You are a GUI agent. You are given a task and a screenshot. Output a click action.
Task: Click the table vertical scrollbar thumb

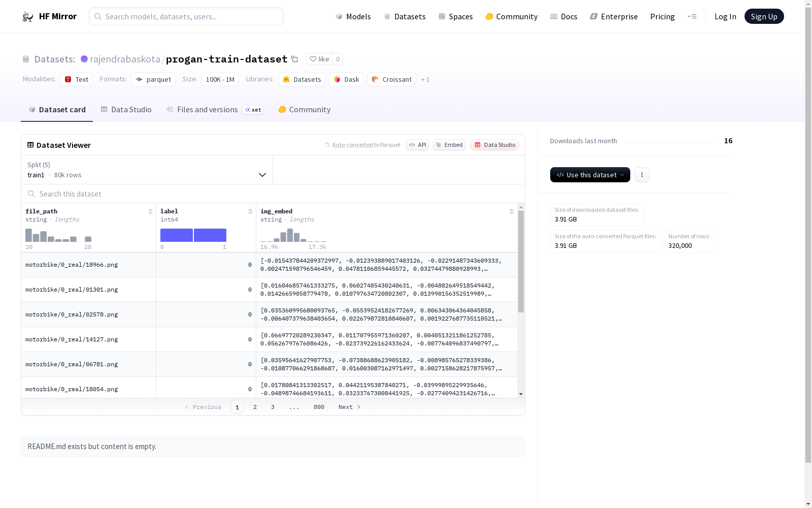(x=521, y=262)
